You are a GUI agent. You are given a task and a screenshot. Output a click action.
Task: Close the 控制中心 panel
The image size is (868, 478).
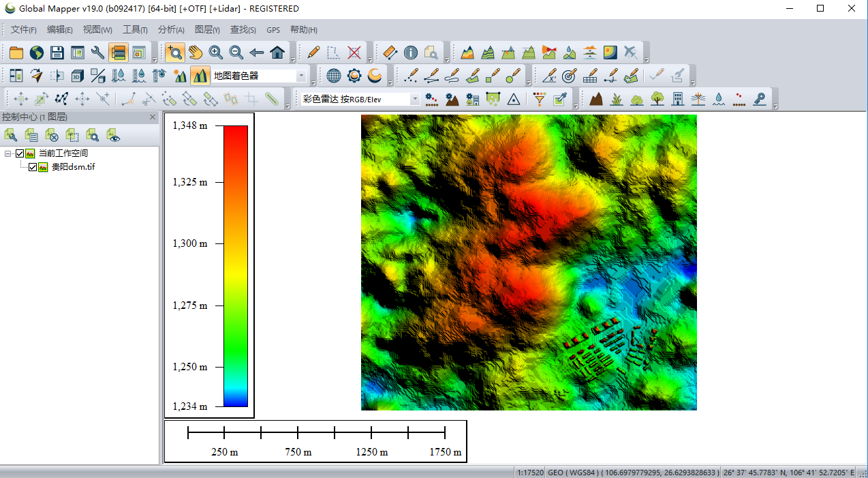pyautogui.click(x=153, y=117)
